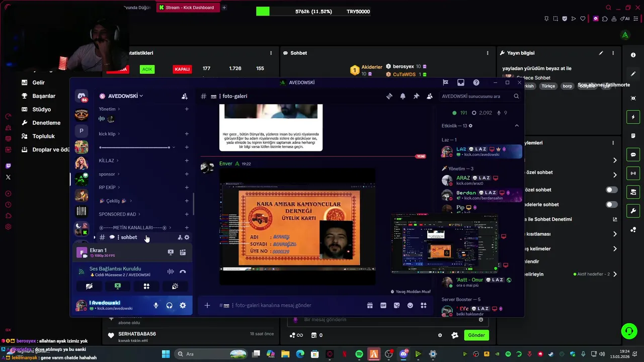
Task: Open gift icon in message bar
Action: click(x=370, y=305)
